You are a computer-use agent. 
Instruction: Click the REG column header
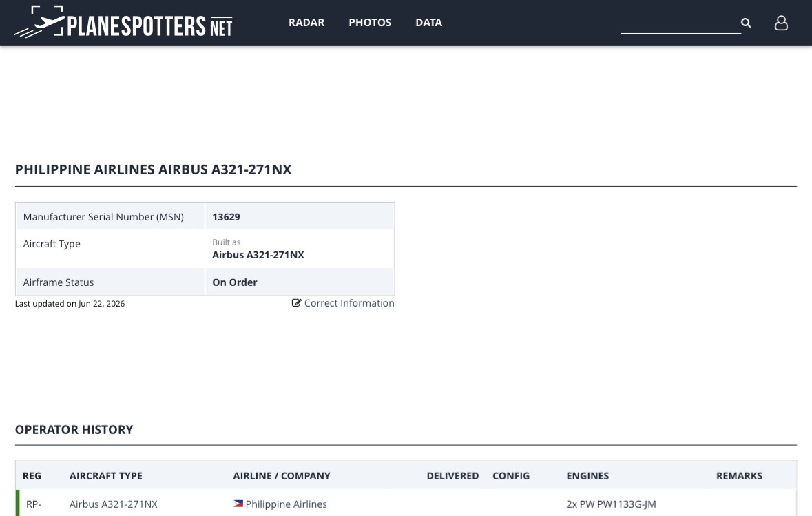(32, 475)
